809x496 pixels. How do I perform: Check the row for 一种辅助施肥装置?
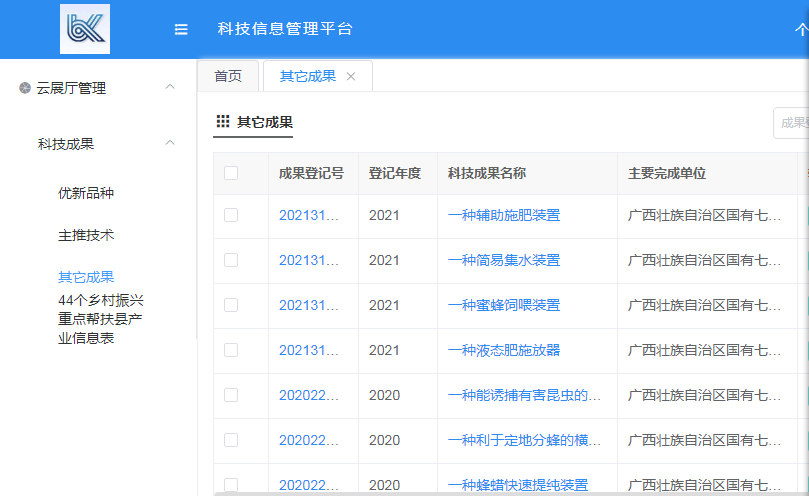[x=231, y=215]
